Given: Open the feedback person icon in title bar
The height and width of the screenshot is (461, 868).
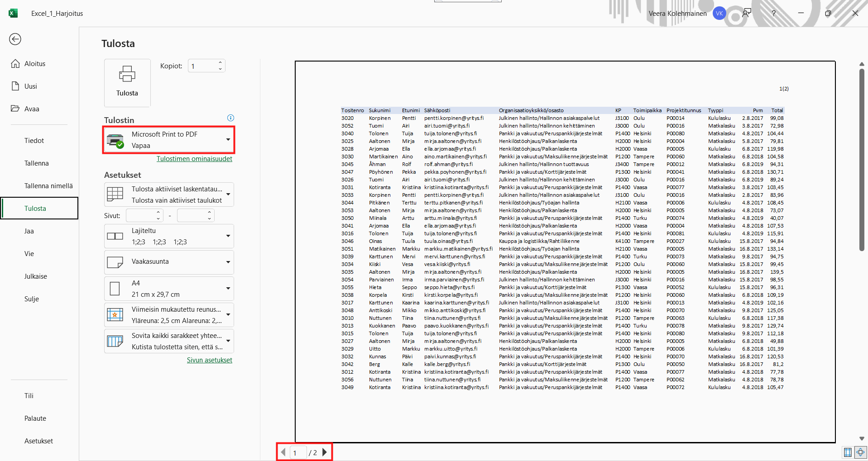Looking at the screenshot, I should [747, 13].
